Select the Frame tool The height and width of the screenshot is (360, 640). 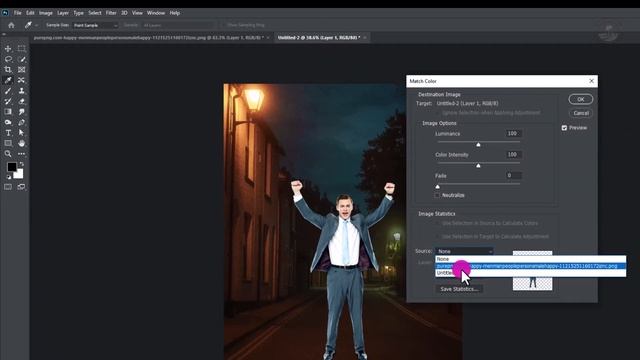coord(22,70)
